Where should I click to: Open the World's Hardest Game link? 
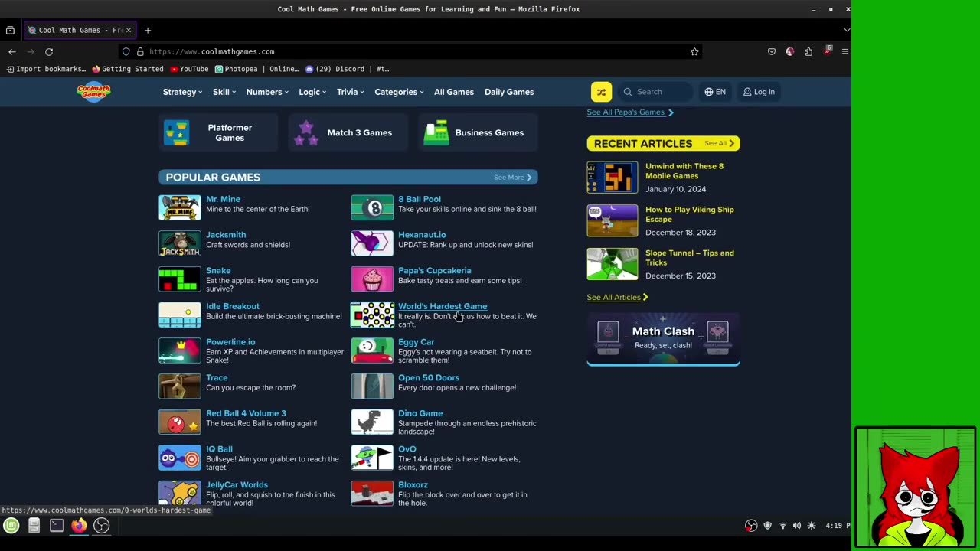443,306
